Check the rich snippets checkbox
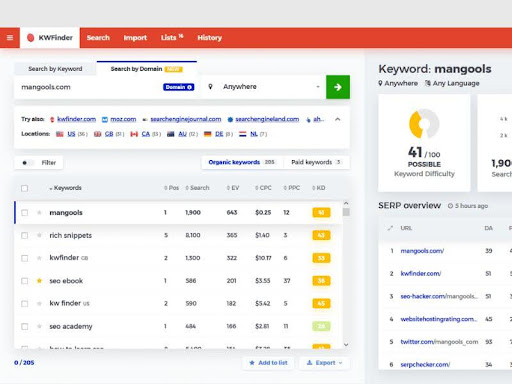512x384 pixels. point(24,235)
